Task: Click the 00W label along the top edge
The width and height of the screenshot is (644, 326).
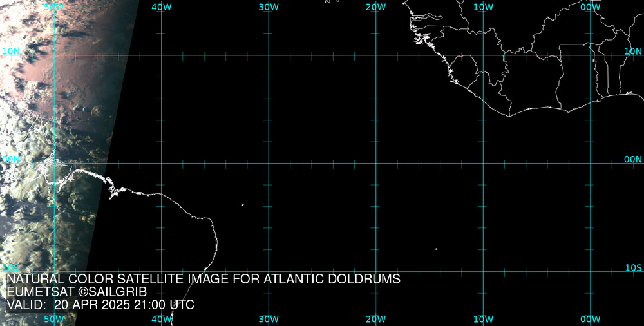Action: 591,7
